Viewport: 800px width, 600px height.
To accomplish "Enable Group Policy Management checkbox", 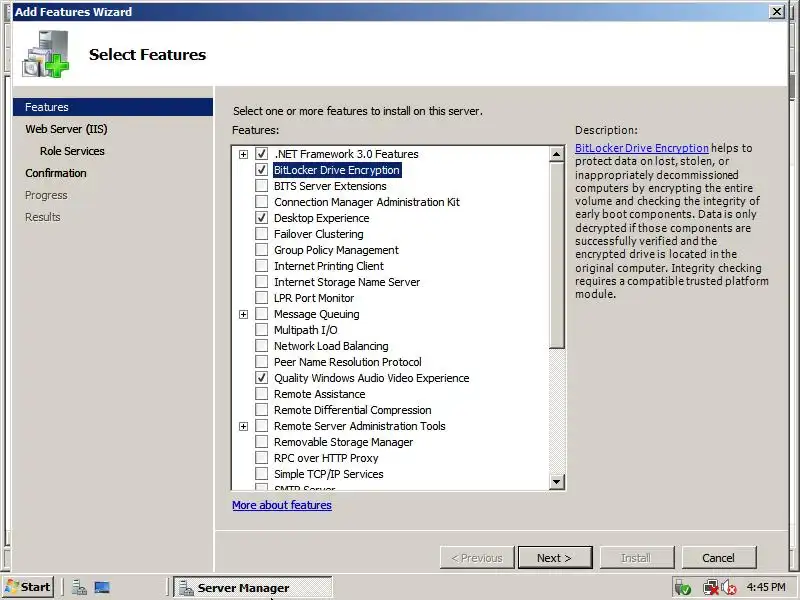I will point(261,249).
